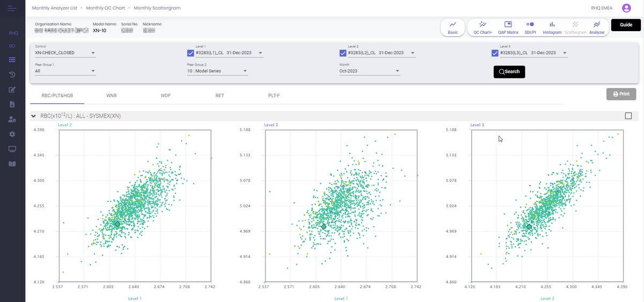
Task: Click the RHQ EMEA account label
Action: coord(602,8)
